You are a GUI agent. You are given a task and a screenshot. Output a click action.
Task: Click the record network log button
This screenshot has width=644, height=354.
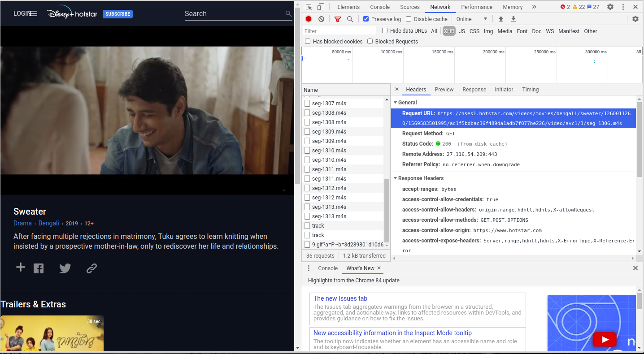pyautogui.click(x=309, y=19)
